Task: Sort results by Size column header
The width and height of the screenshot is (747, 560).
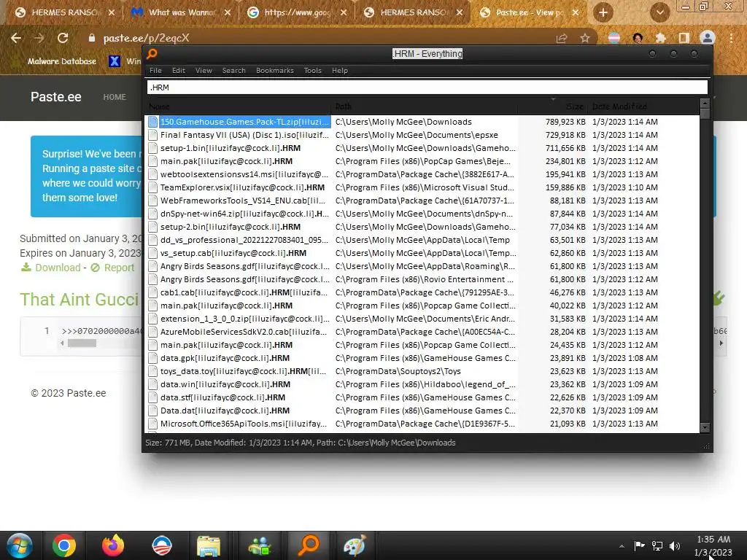Action: [x=553, y=106]
